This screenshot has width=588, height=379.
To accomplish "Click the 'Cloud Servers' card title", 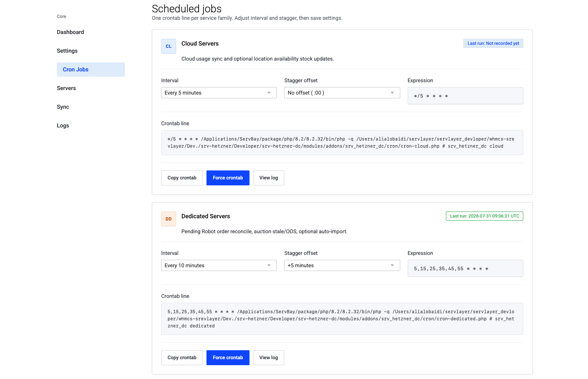I will (200, 44).
